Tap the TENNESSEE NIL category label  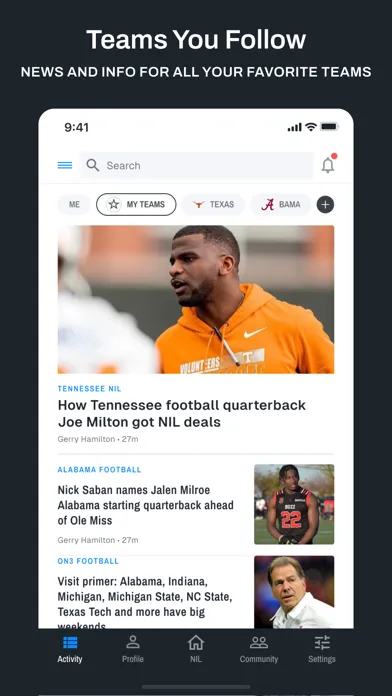pos(89,388)
